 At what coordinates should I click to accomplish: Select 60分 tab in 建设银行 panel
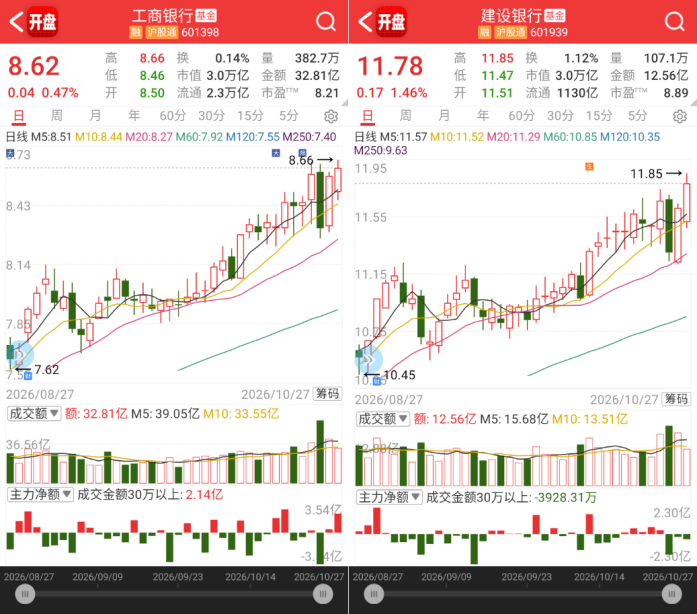pyautogui.click(x=521, y=116)
